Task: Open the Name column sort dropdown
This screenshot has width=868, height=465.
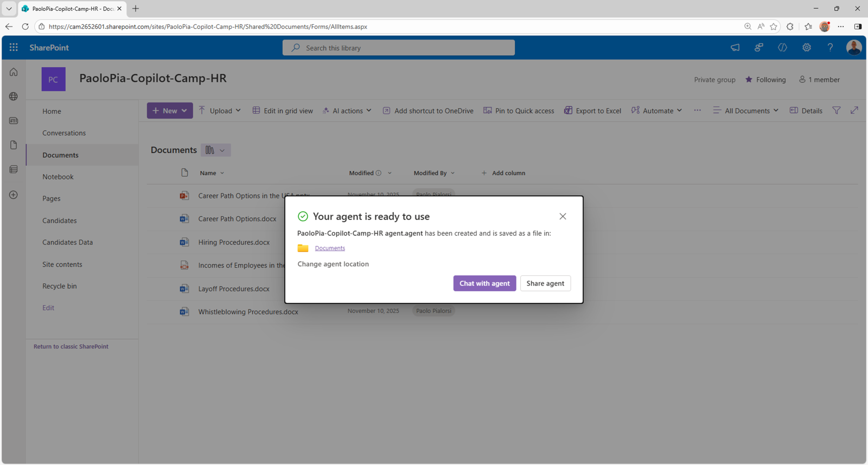Action: tap(222, 173)
